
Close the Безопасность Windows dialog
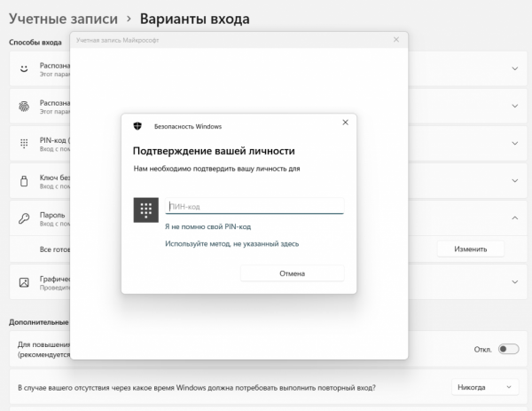(x=346, y=123)
